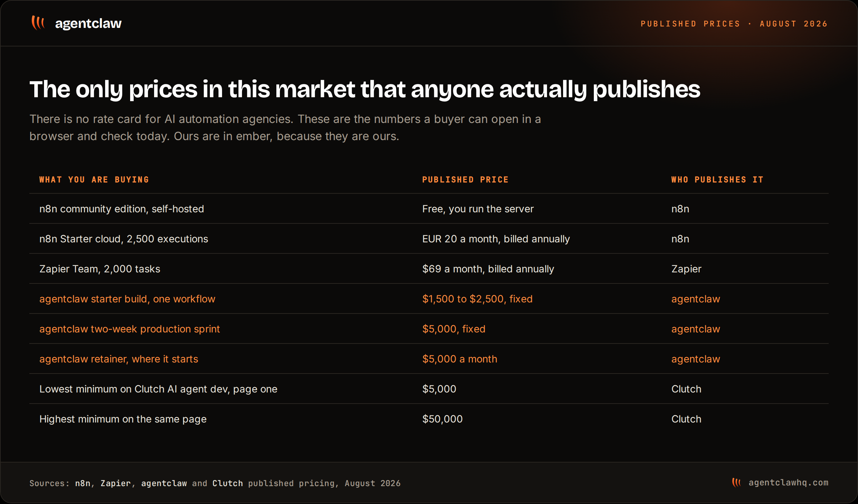858x504 pixels.
Task: Click the 'WHO PUBLISHES IT' column header
Action: pyautogui.click(x=718, y=179)
